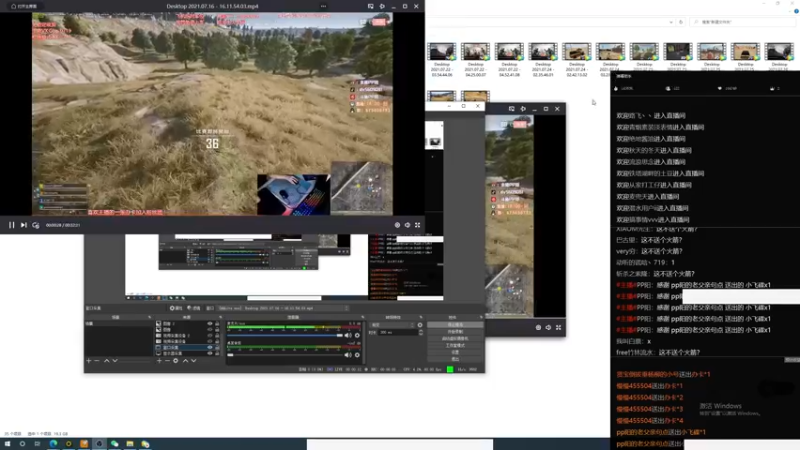Click settings icon in the second player's bottom bar

[538, 328]
